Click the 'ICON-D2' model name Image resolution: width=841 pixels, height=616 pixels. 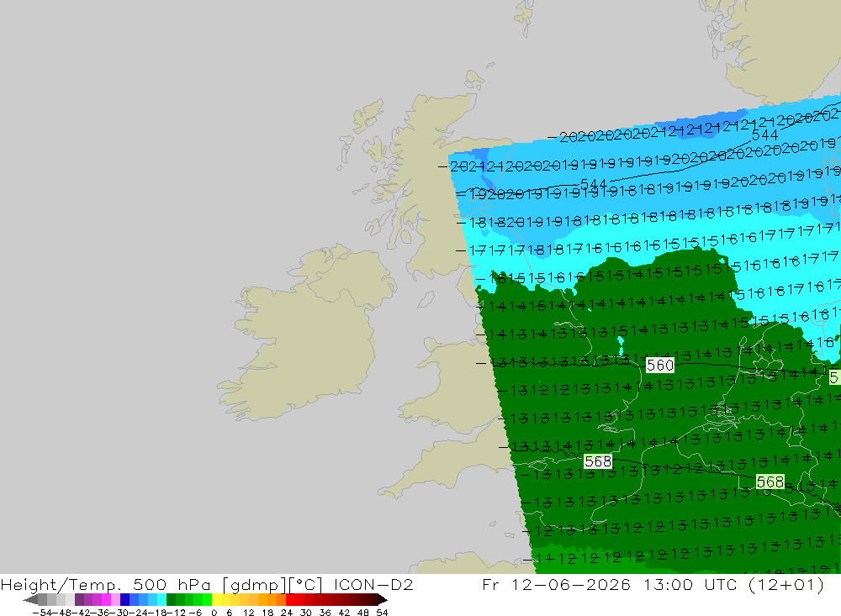pyautogui.click(x=373, y=584)
